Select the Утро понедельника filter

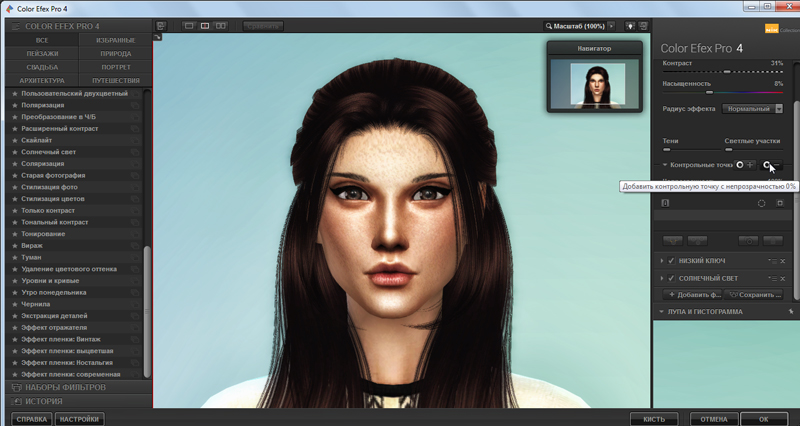54,292
